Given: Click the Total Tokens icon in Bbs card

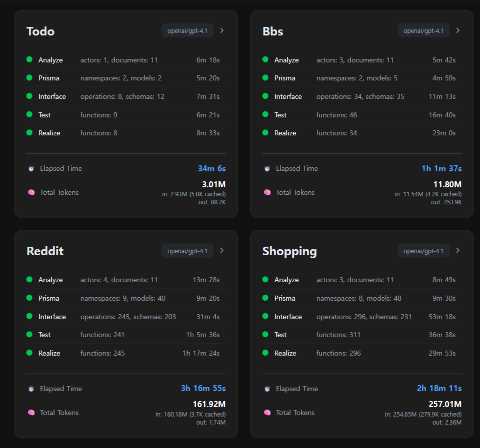Looking at the screenshot, I should (x=267, y=192).
